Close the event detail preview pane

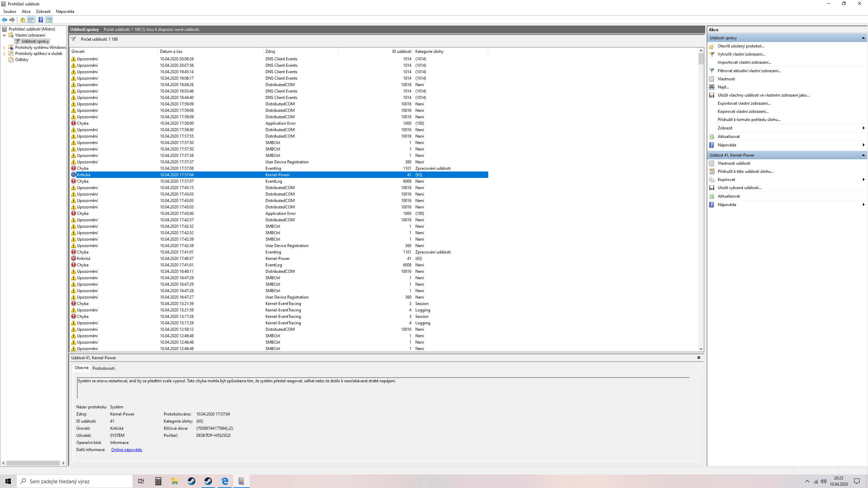tap(698, 358)
